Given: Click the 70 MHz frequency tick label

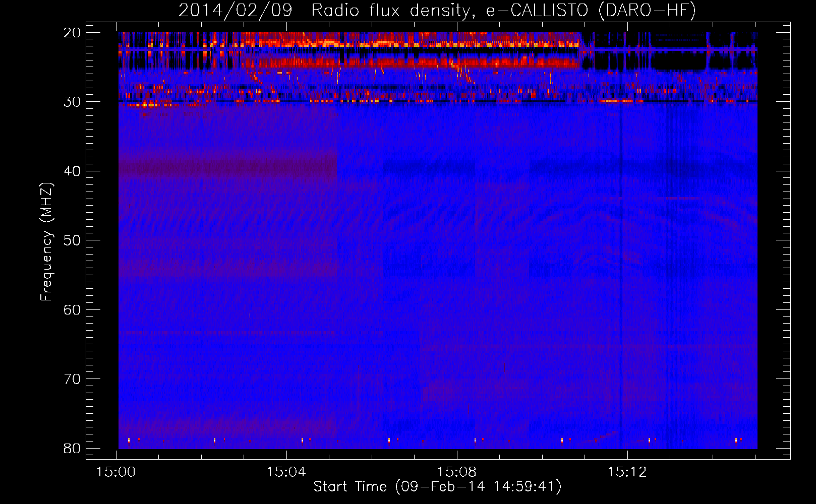Looking at the screenshot, I should pos(72,379).
